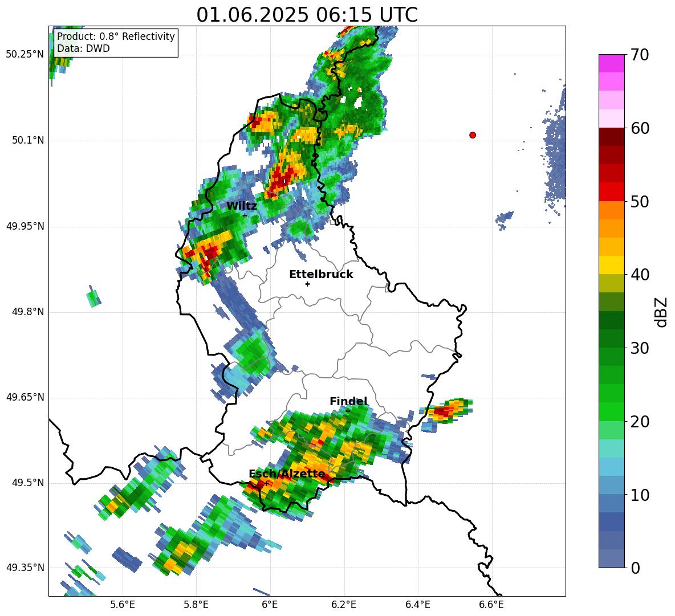Click the 49.8°N latitude tick label

(28, 312)
